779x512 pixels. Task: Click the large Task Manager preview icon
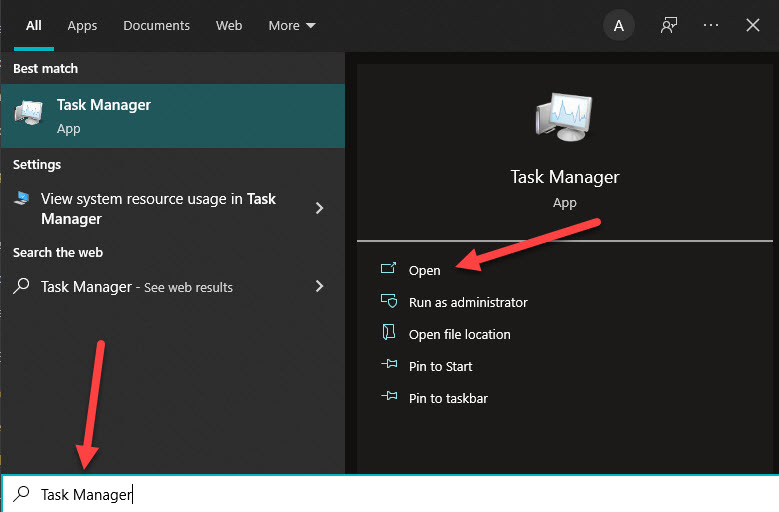click(564, 113)
